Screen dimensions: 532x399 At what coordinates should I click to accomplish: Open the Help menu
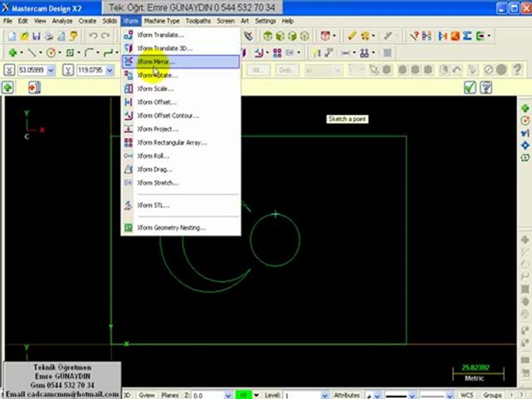(288, 21)
